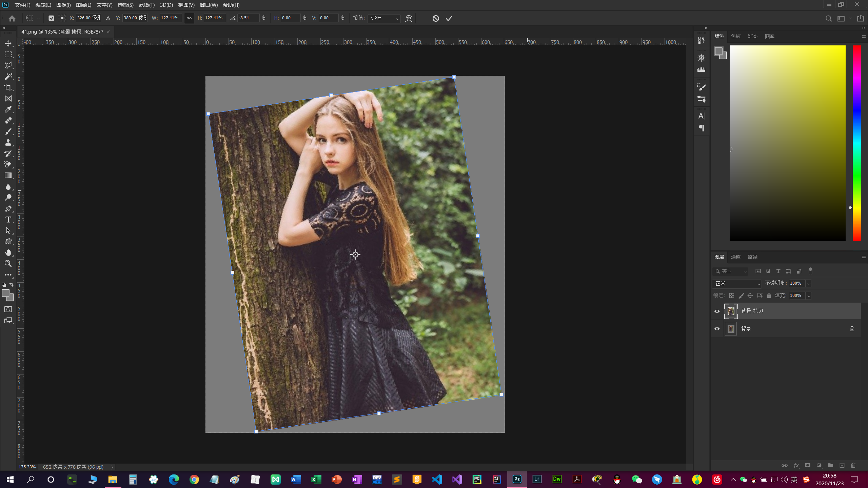Open the Paragraph panel icon
Viewport: 868px width, 488px height.
click(701, 128)
